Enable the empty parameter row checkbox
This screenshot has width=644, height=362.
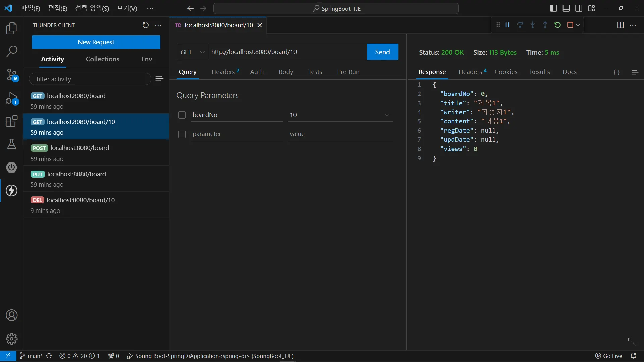[x=182, y=134]
